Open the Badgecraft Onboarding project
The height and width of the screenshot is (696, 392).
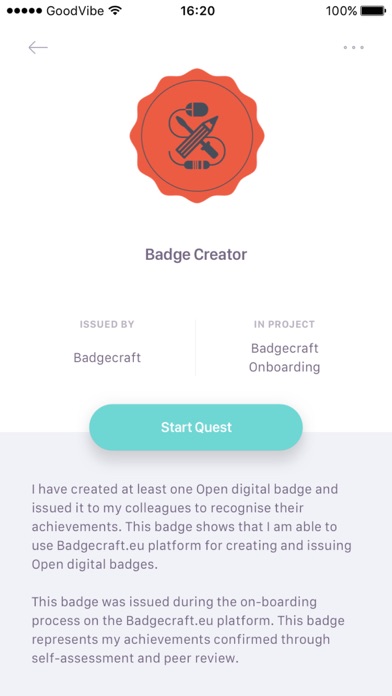[284, 358]
